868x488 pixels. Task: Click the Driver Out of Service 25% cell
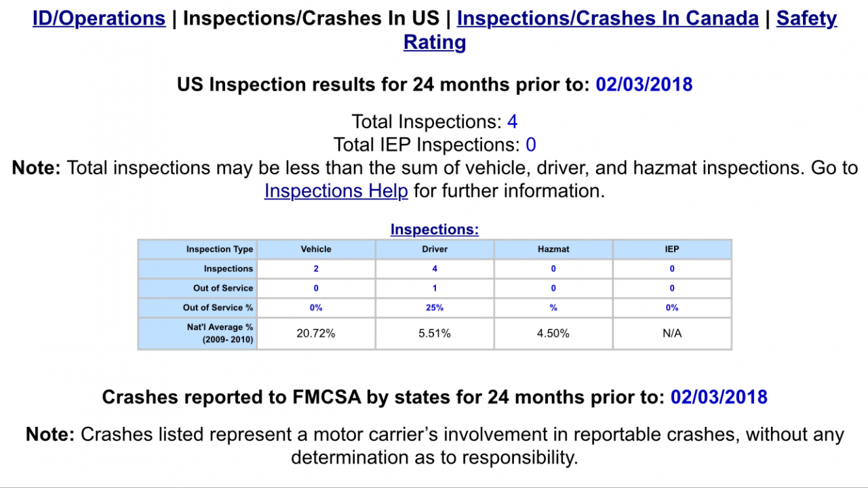[435, 307]
